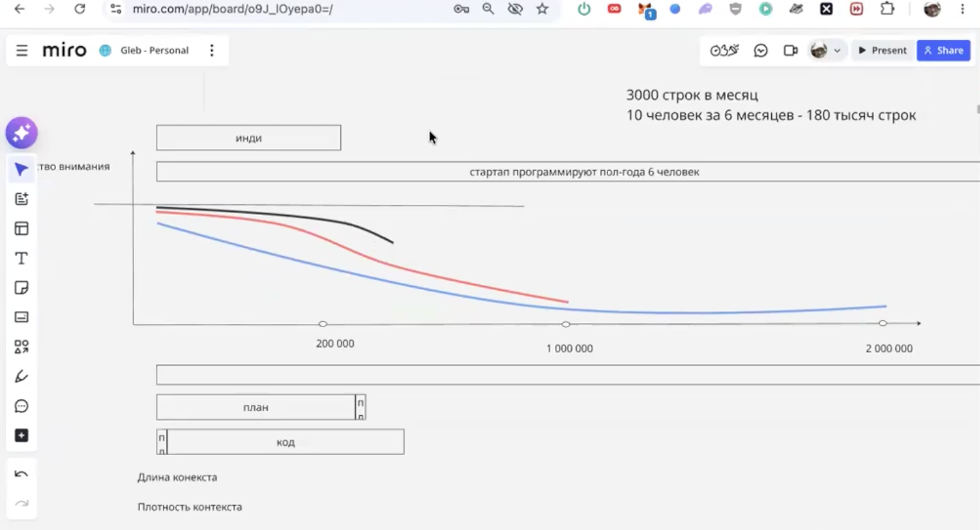Select the "инди" rectangle
This screenshot has width=980, height=530.
249,138
